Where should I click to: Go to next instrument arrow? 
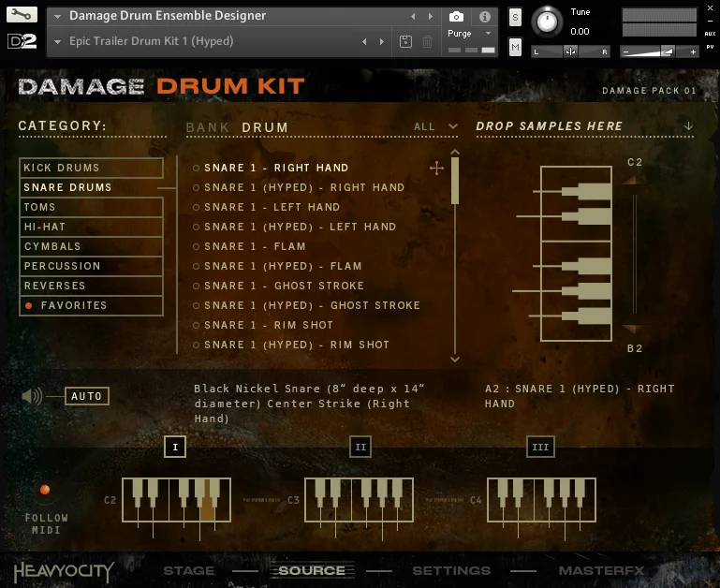tap(431, 17)
